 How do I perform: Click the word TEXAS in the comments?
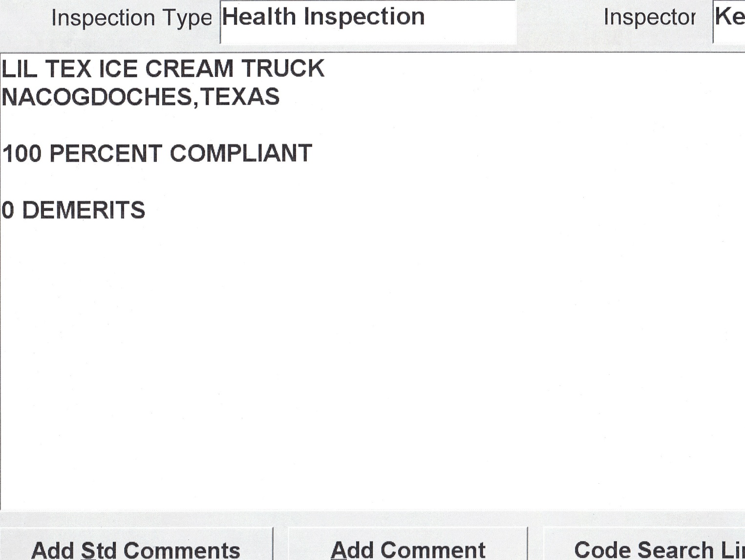point(240,97)
